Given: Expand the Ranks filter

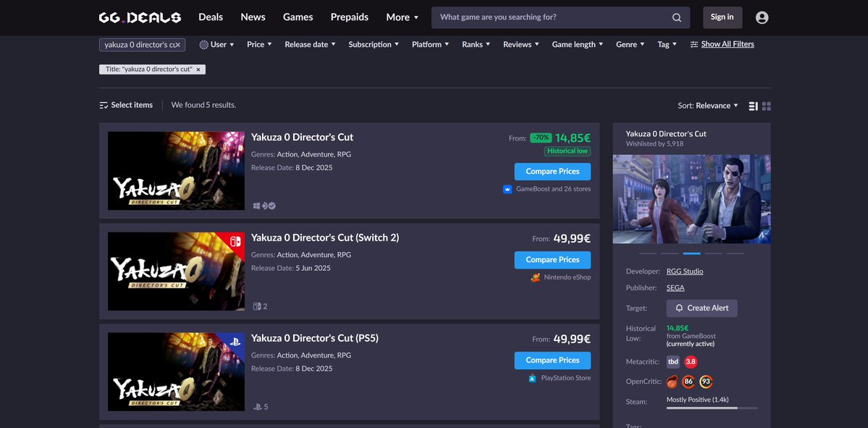Looking at the screenshot, I should click(476, 45).
